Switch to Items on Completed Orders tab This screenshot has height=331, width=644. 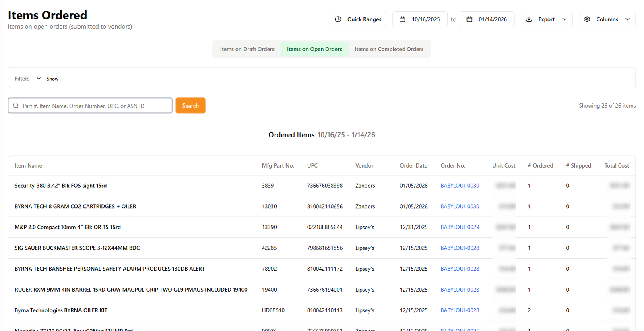pos(389,49)
